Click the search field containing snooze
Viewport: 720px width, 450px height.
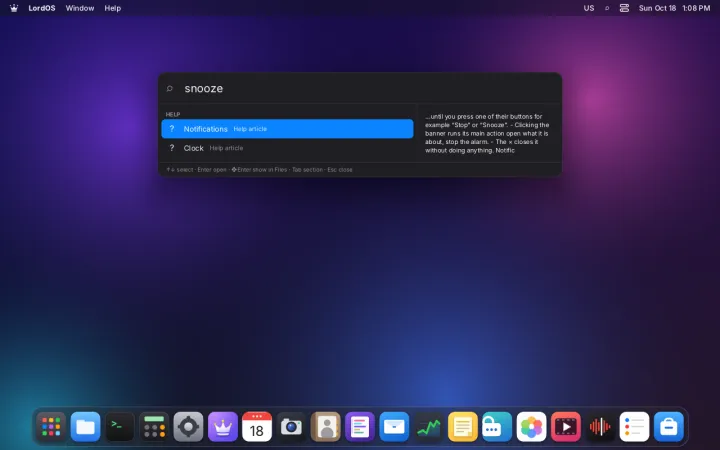(x=360, y=88)
